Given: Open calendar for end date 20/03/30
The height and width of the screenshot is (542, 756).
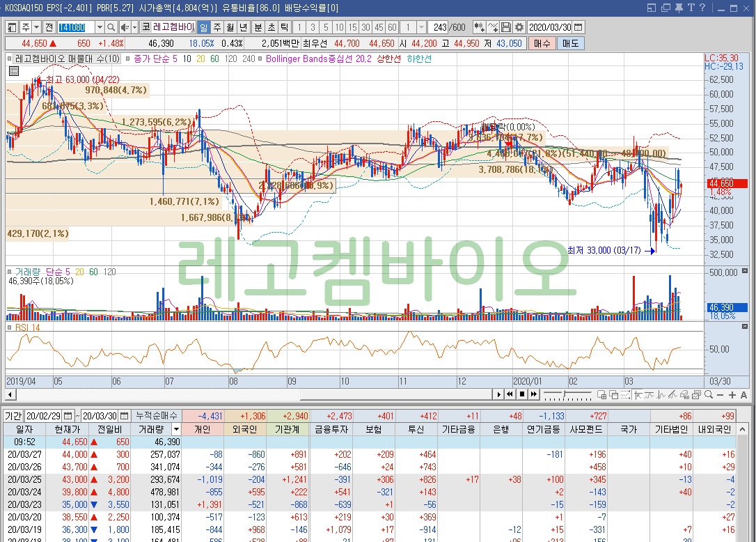Looking at the screenshot, I should tap(125, 415).
